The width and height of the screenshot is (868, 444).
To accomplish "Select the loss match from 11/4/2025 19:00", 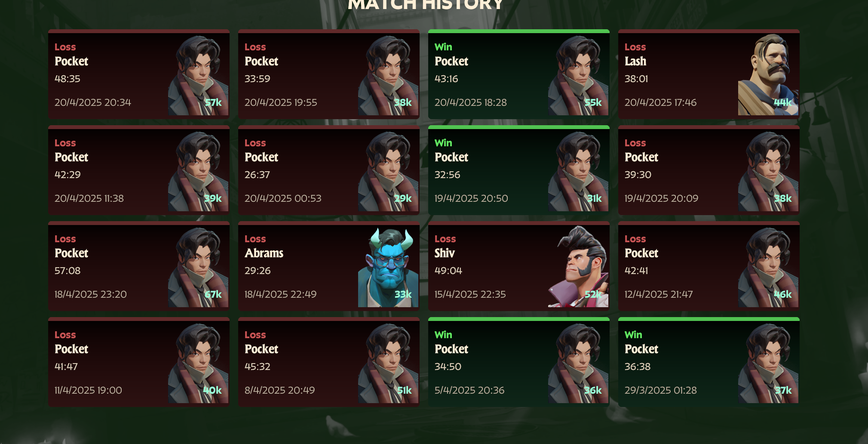I will click(x=139, y=362).
